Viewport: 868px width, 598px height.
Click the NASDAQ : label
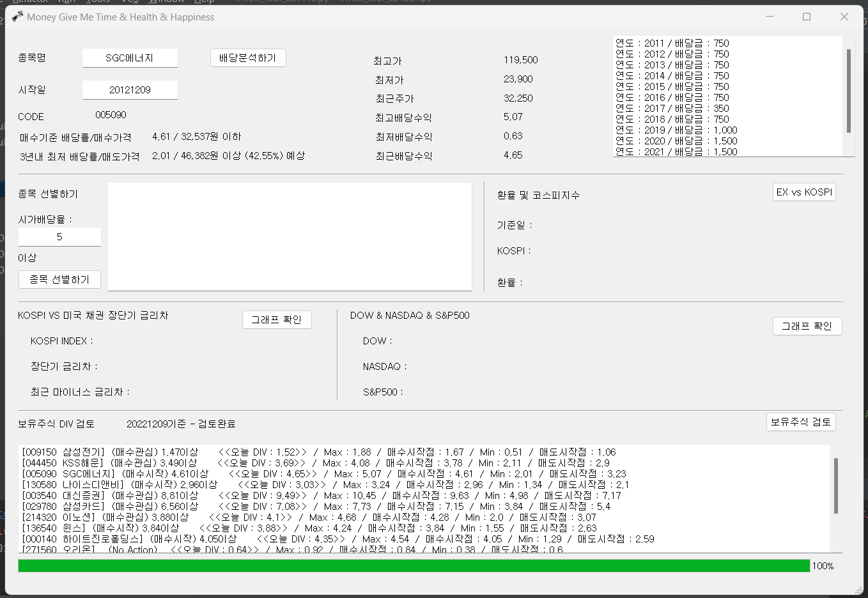[385, 366]
